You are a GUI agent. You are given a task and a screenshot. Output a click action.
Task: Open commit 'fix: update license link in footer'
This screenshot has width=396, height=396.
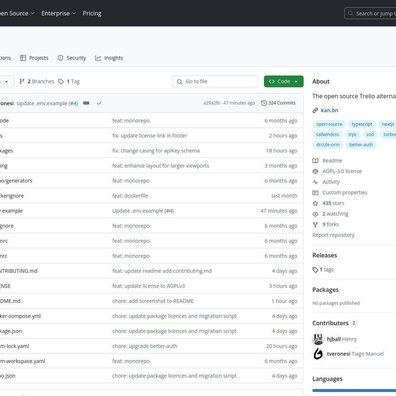click(150, 136)
